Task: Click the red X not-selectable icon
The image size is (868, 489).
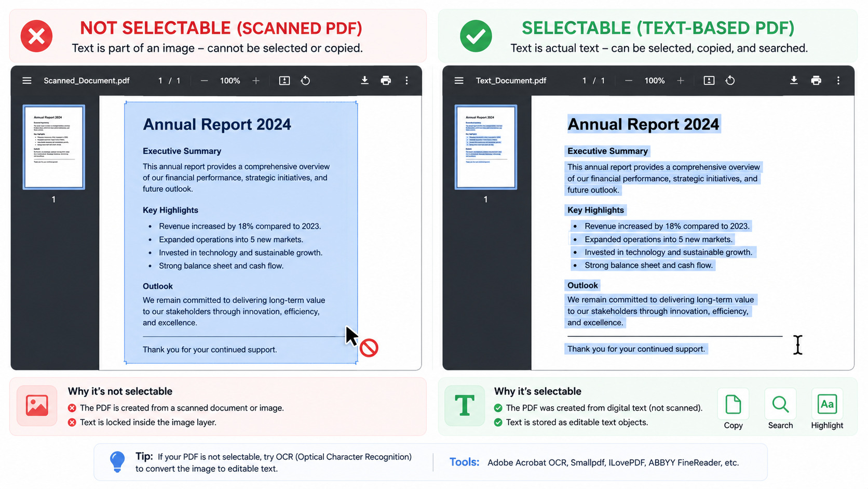Action: 36,36
